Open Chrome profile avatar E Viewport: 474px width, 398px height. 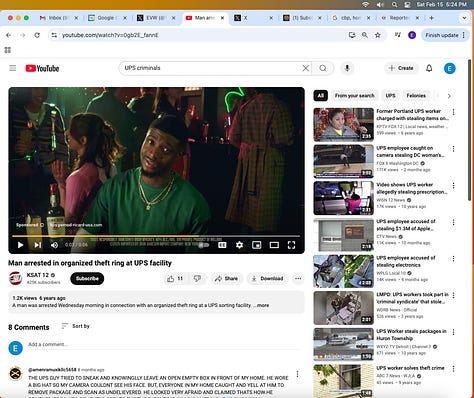[412, 35]
